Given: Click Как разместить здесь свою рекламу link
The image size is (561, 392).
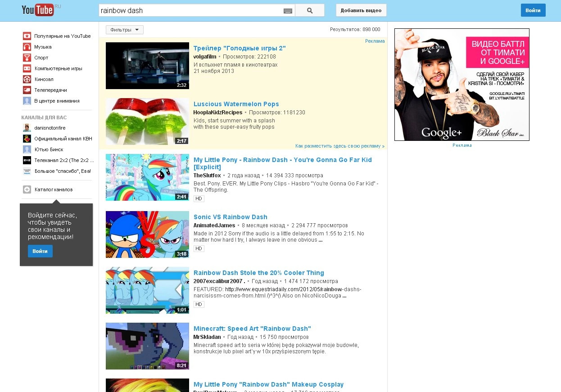Looking at the screenshot, I should coord(340,146).
